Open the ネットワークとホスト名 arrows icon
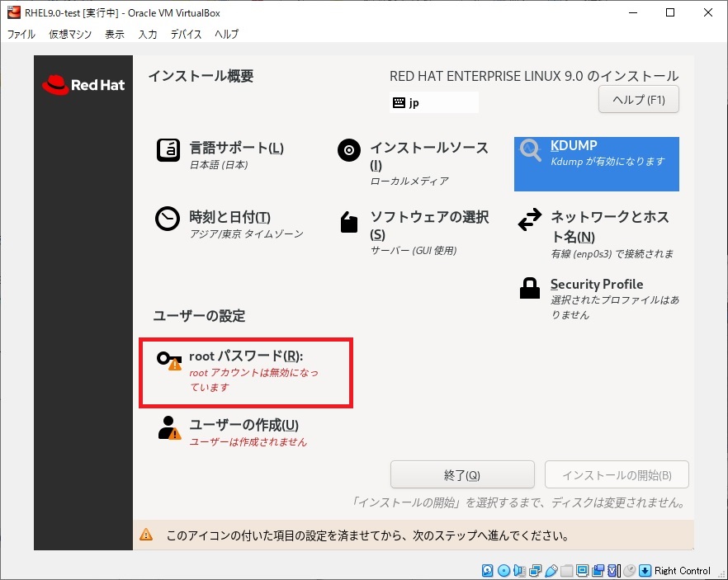728x580 pixels. click(530, 219)
